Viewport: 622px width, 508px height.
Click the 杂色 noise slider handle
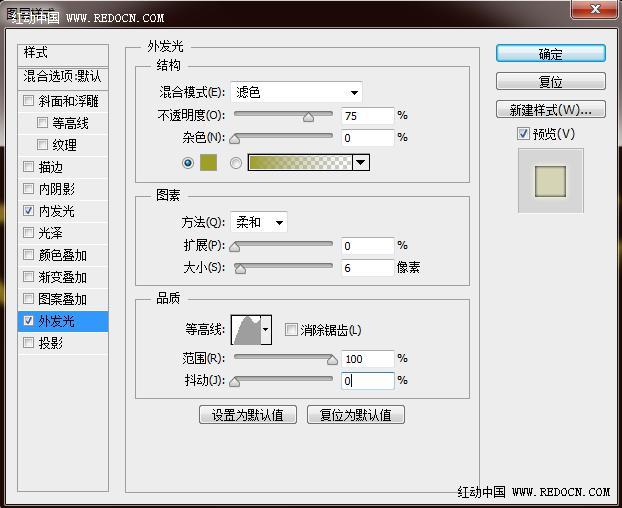pos(235,139)
